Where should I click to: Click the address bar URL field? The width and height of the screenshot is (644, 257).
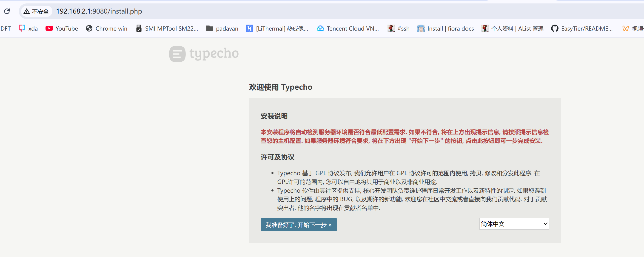tap(99, 11)
